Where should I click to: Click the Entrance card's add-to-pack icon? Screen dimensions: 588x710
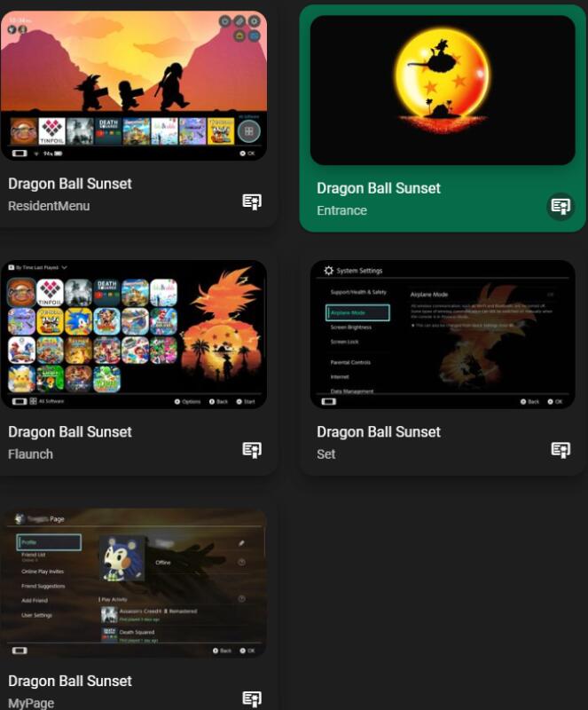(x=561, y=207)
